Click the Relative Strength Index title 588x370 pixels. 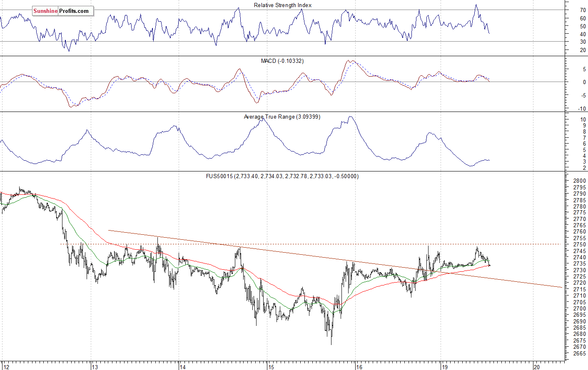[283, 5]
